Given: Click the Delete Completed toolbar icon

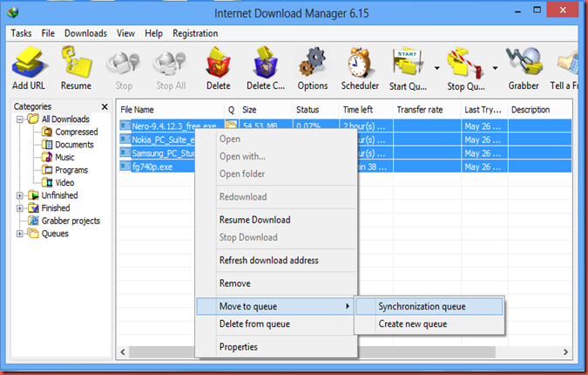Looking at the screenshot, I should [266, 63].
